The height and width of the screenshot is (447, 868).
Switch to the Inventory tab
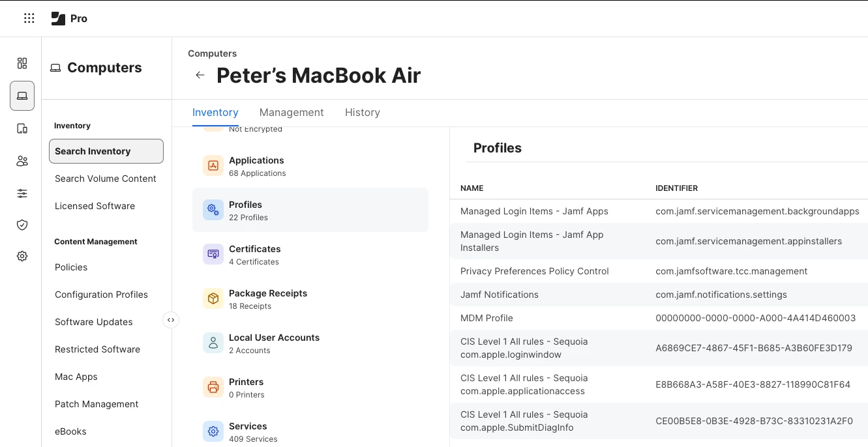215,112
